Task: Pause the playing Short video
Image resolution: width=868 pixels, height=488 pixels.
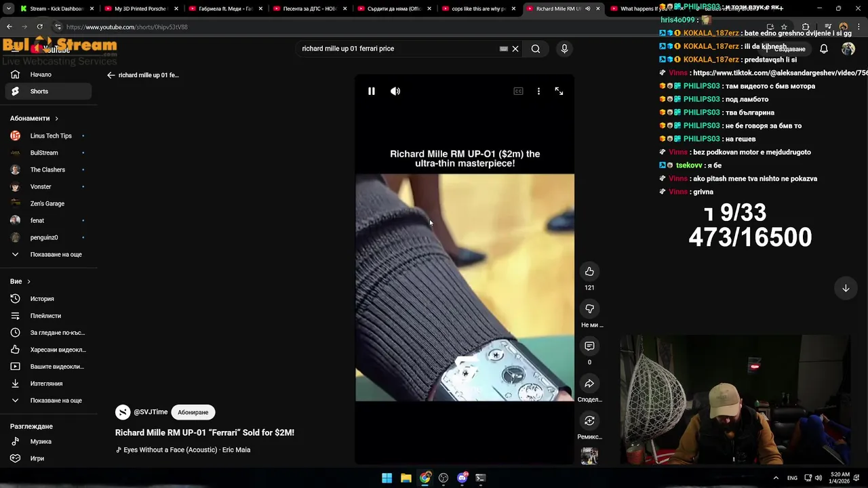Action: click(x=372, y=91)
